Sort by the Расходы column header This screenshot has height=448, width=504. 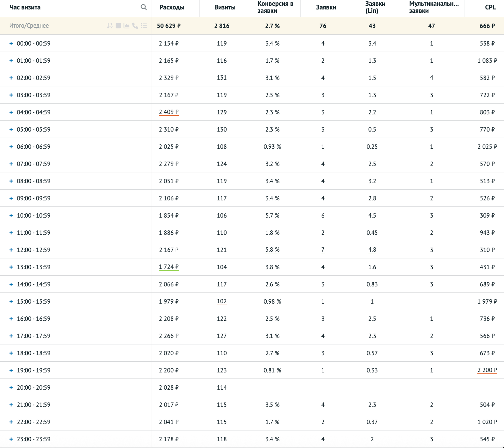(172, 7)
